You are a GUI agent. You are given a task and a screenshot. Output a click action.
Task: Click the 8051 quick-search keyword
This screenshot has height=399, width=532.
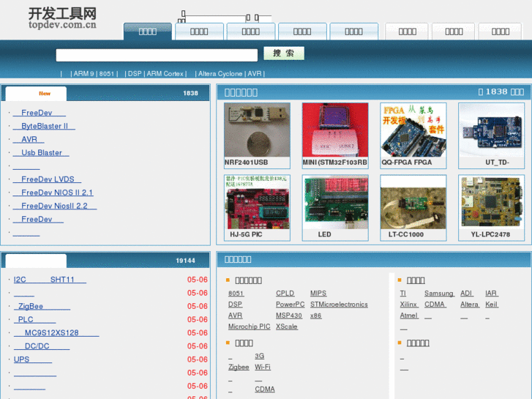[107, 74]
